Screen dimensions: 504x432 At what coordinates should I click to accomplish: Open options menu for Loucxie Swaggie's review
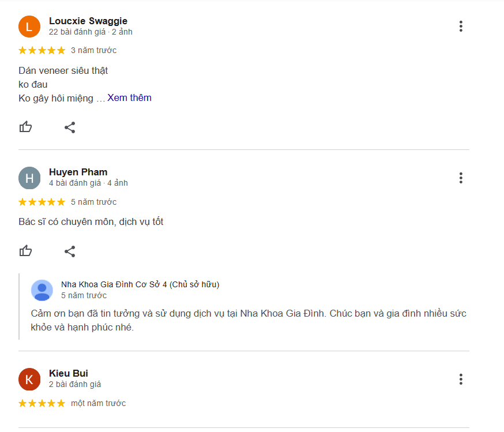pyautogui.click(x=460, y=27)
